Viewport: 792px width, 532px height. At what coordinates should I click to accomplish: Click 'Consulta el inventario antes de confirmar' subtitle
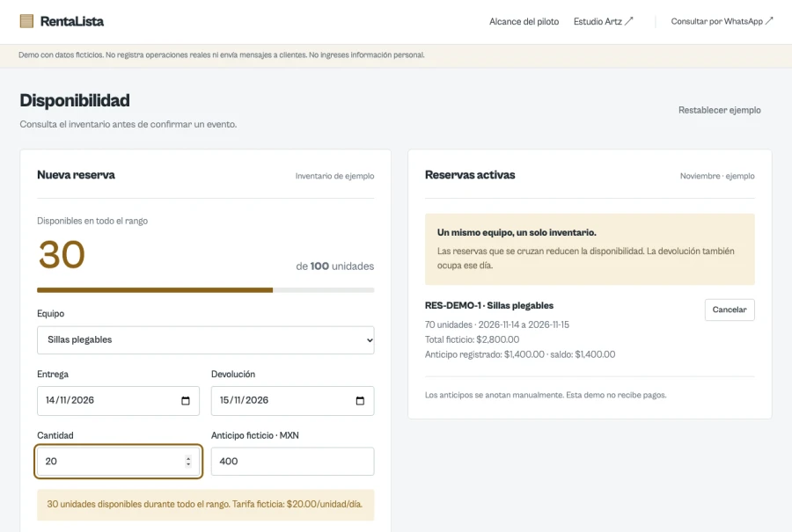coord(128,124)
